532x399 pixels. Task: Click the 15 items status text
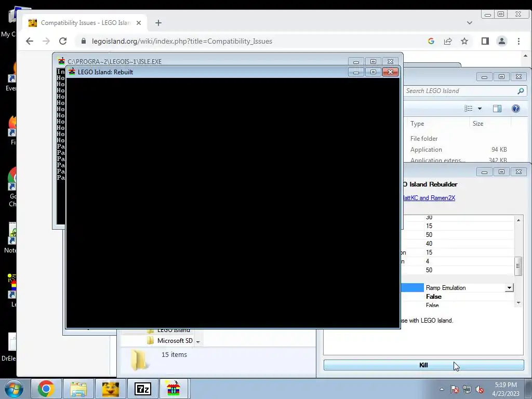(174, 354)
